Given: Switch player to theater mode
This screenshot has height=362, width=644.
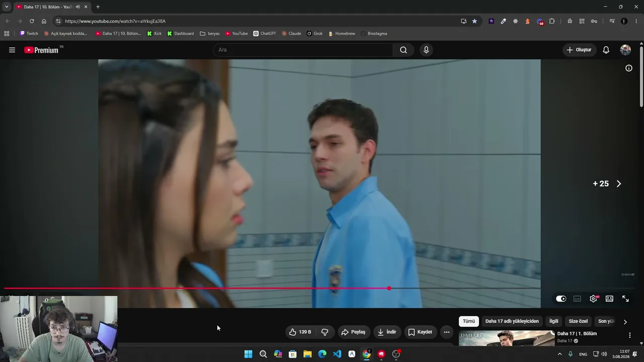Looking at the screenshot, I should (x=609, y=299).
